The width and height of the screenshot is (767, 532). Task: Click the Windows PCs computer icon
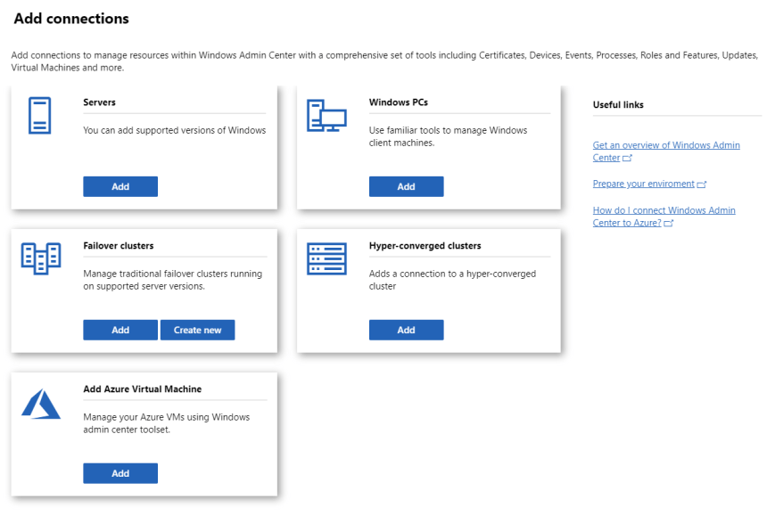[326, 116]
